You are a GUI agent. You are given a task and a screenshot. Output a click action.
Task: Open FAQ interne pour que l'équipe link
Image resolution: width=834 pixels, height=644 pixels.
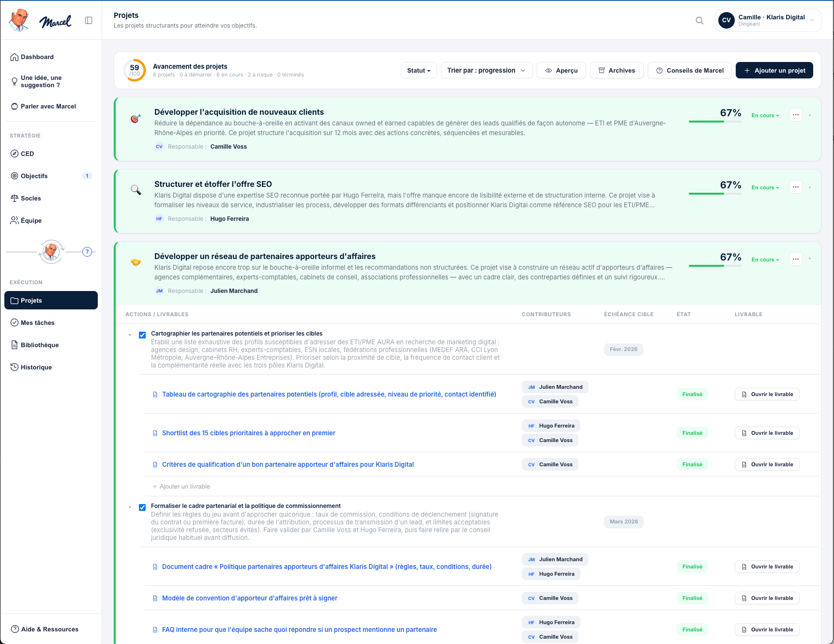click(300, 629)
